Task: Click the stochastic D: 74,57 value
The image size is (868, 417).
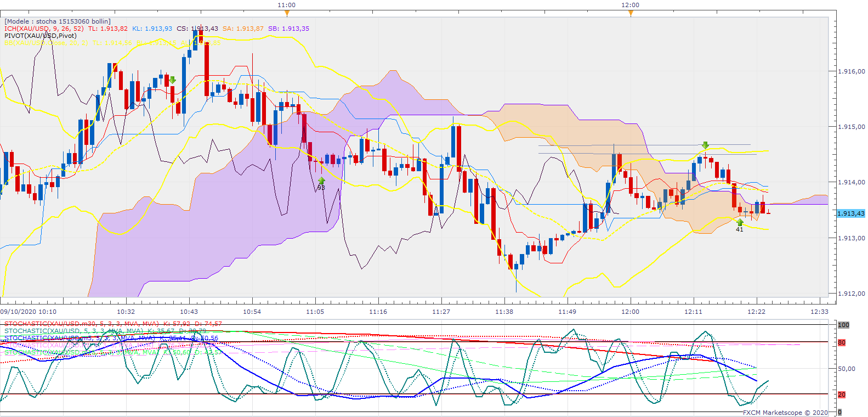Action: (x=208, y=324)
